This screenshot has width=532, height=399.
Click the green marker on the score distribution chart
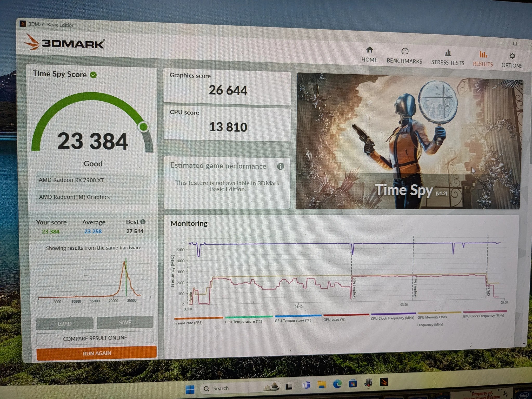point(126,277)
